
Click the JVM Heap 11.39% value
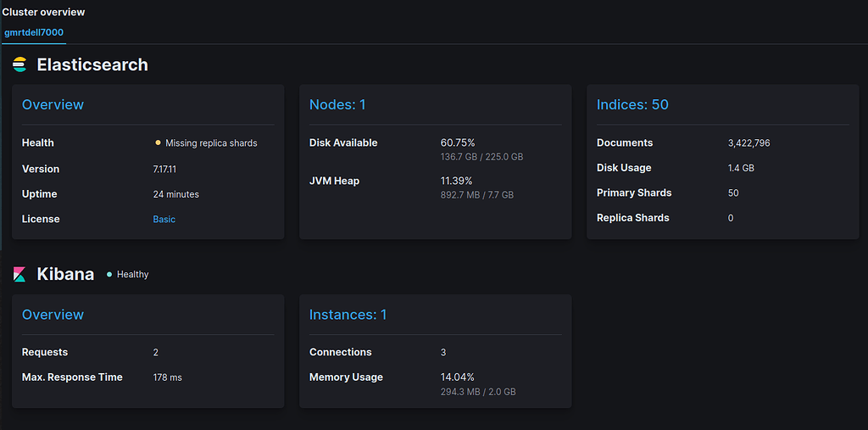(457, 181)
